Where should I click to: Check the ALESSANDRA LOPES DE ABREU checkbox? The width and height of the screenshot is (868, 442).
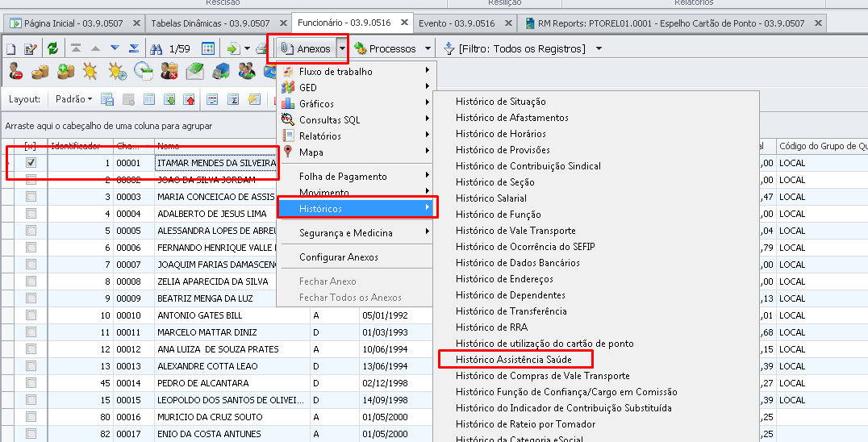point(31,231)
